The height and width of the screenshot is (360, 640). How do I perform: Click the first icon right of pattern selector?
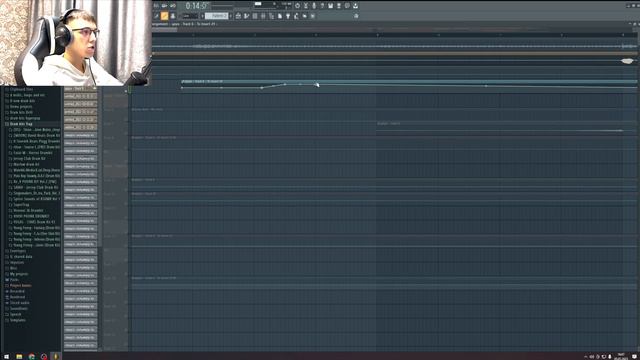point(238,16)
